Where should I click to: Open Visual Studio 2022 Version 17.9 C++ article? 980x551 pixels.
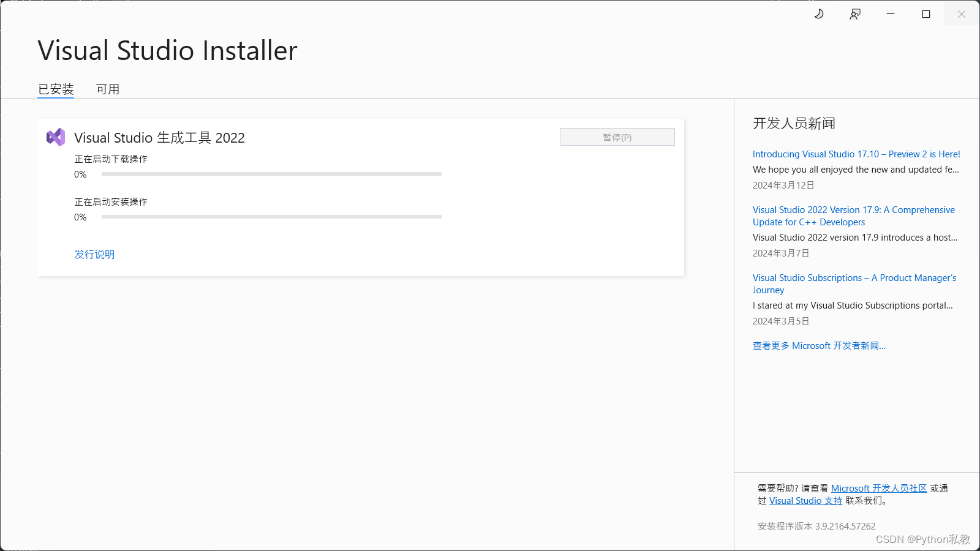854,216
